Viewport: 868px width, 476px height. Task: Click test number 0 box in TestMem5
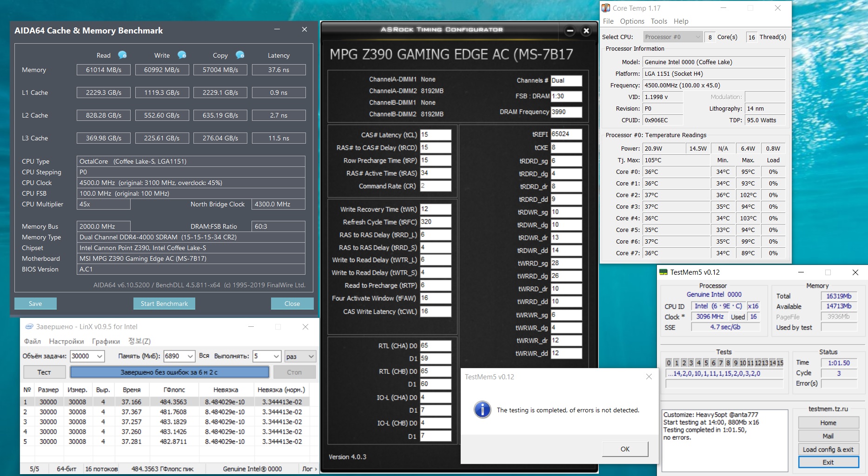669,363
